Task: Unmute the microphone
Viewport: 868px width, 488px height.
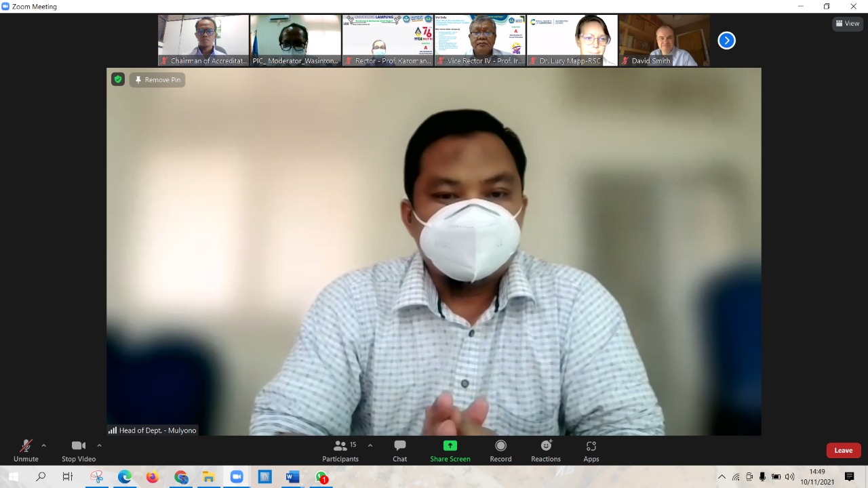Action: 26,451
